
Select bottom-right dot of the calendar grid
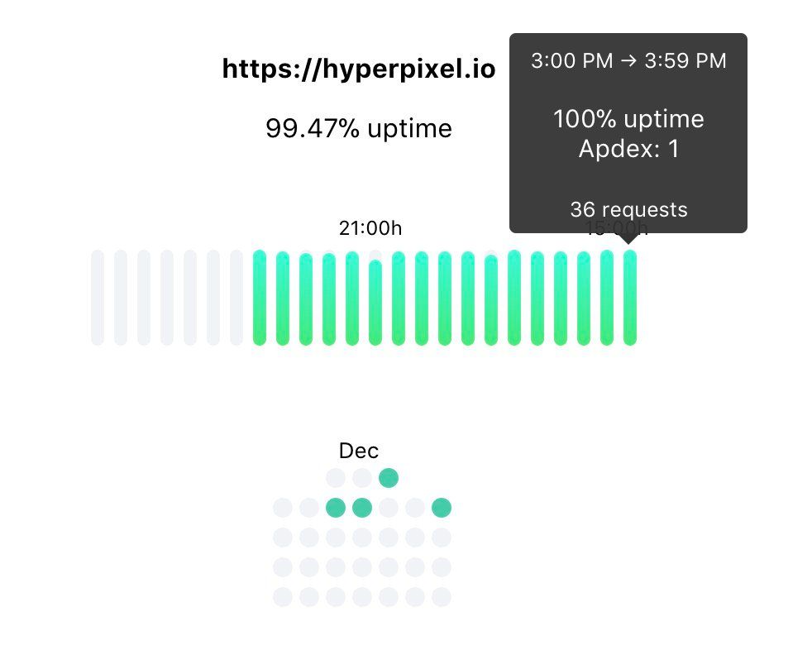pyautogui.click(x=442, y=597)
